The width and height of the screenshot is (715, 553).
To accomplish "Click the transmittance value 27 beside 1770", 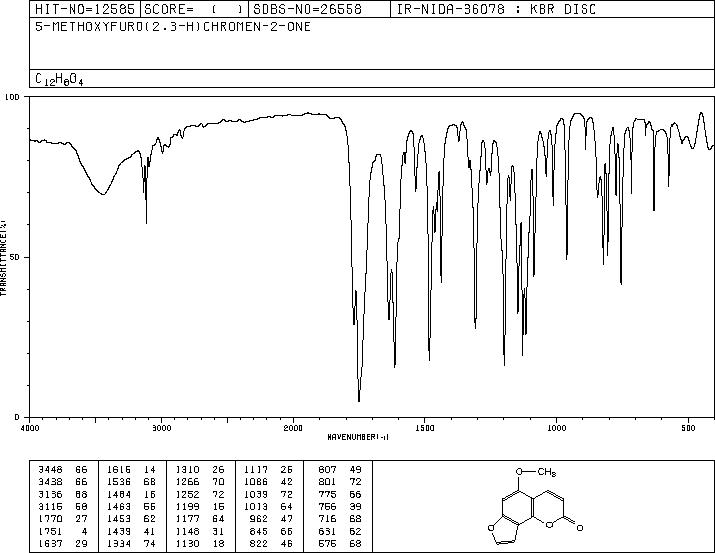I will point(81,519).
